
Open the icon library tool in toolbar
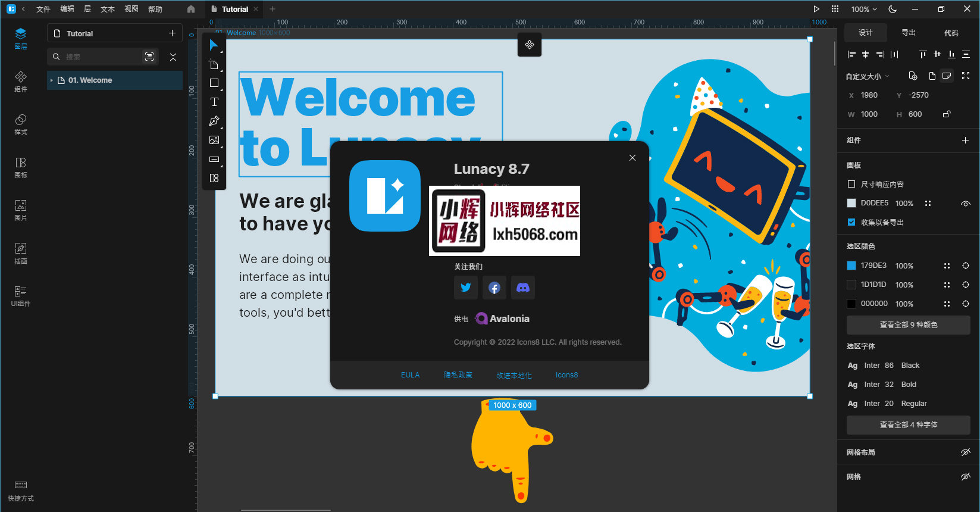[x=214, y=178]
